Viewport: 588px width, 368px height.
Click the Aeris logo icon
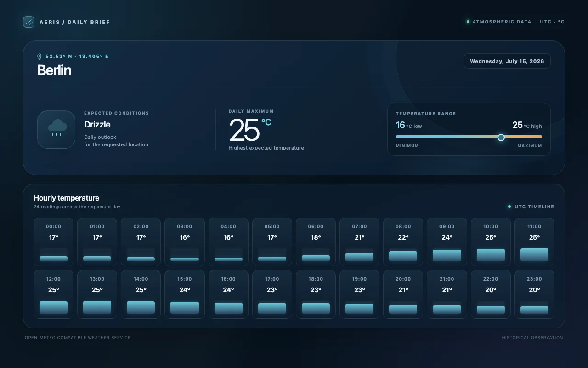28,22
